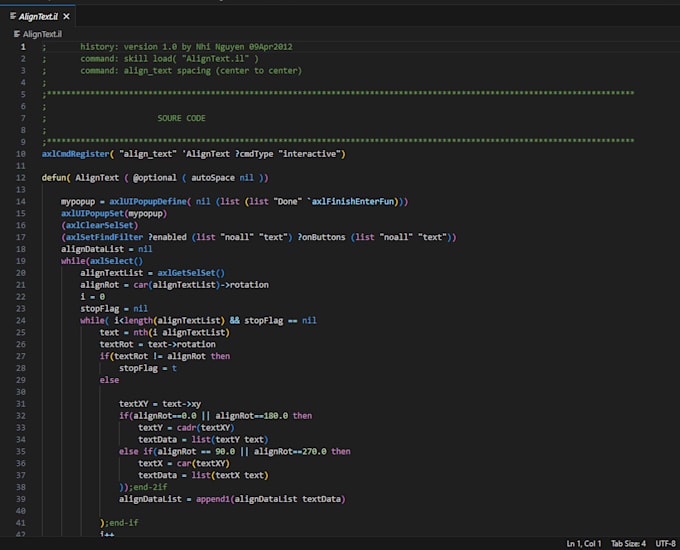This screenshot has height=550, width=680.
Task: Open the AlignText.il breadcrumb path
Action: pyautogui.click(x=42, y=34)
